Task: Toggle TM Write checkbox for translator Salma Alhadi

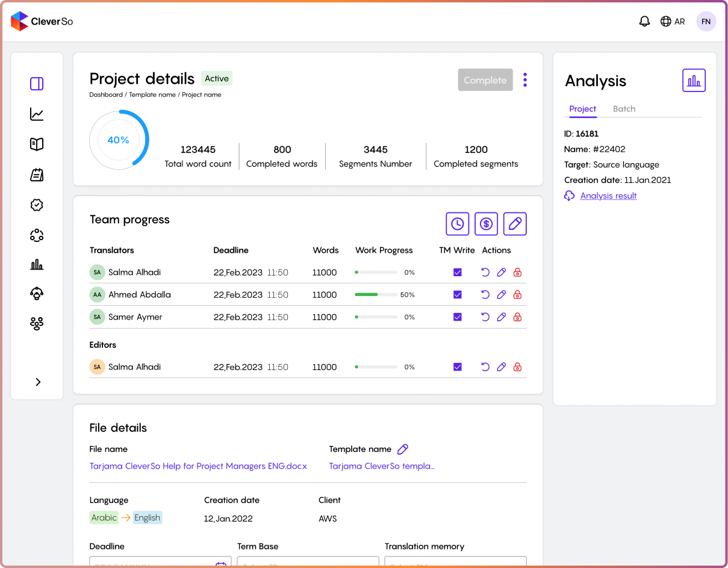Action: pos(458,273)
